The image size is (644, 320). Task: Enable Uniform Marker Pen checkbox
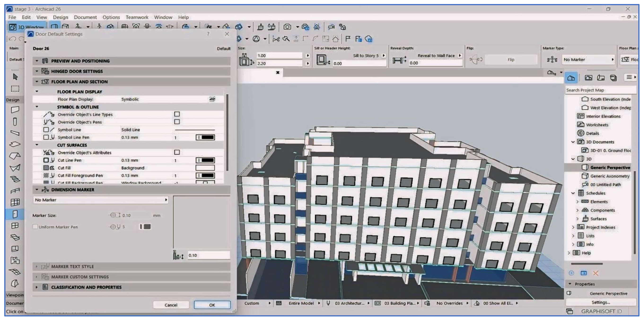(35, 227)
